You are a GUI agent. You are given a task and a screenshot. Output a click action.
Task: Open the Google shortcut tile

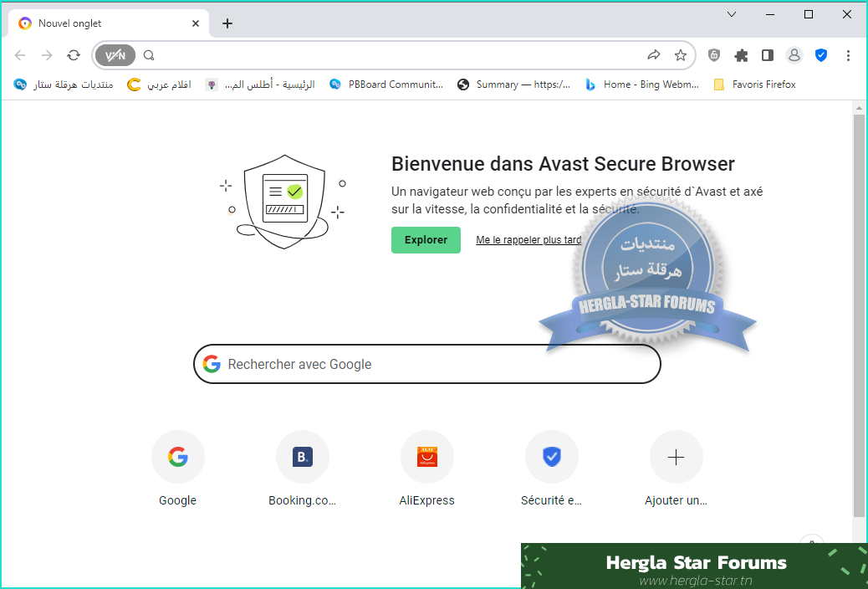(x=177, y=469)
